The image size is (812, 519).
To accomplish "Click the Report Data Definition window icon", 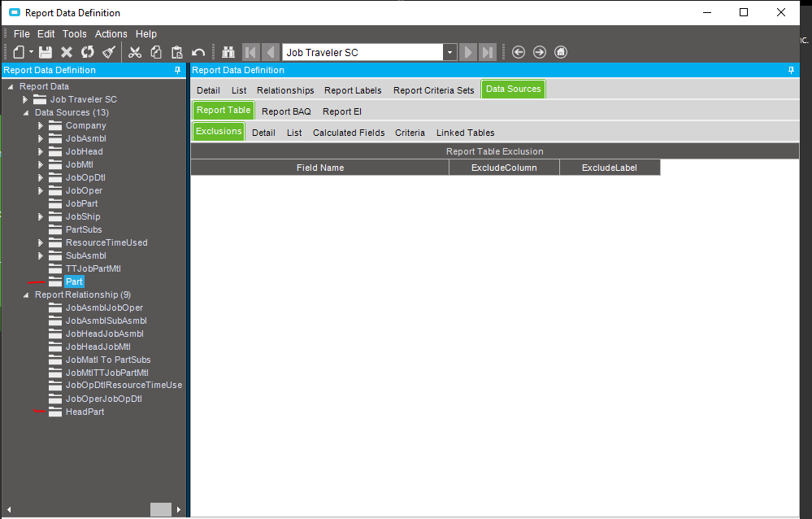I will tap(15, 12).
